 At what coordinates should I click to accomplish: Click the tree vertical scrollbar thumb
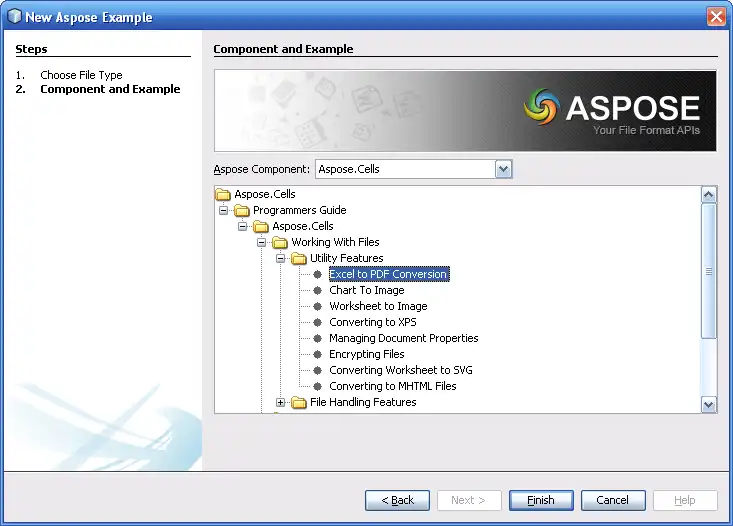709,271
